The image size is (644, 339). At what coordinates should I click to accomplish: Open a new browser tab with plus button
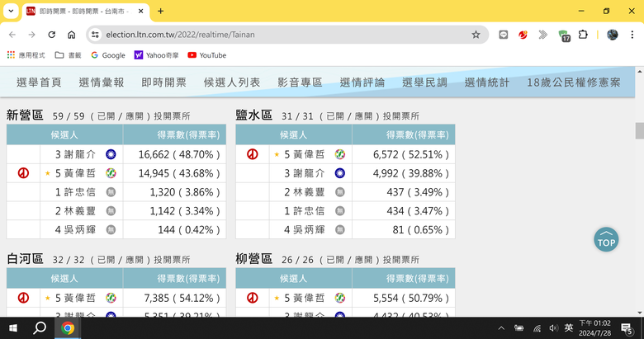tap(161, 12)
